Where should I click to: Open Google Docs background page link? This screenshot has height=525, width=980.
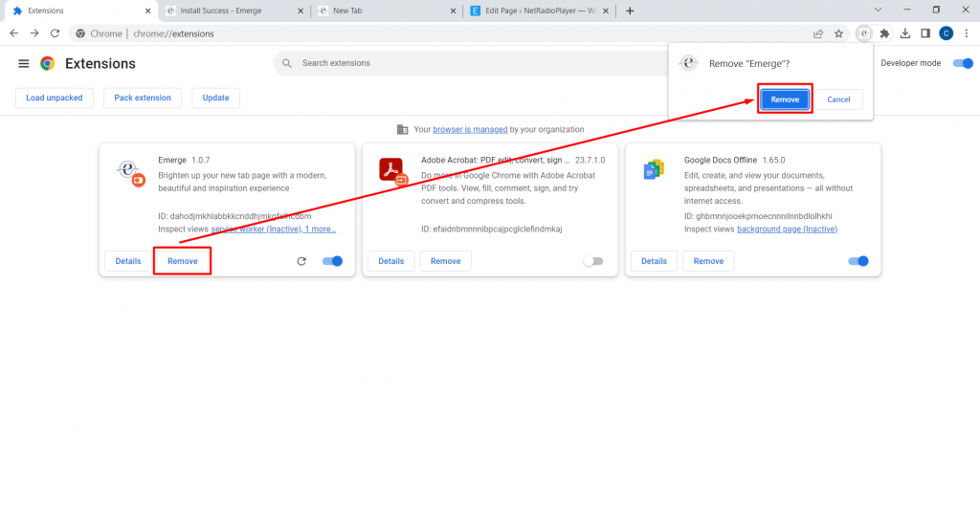tap(787, 230)
